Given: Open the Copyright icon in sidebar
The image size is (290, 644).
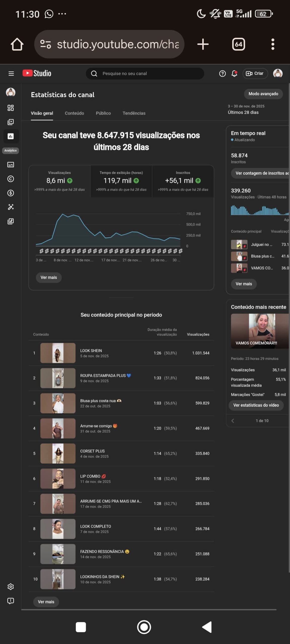Looking at the screenshot, I should (11, 179).
